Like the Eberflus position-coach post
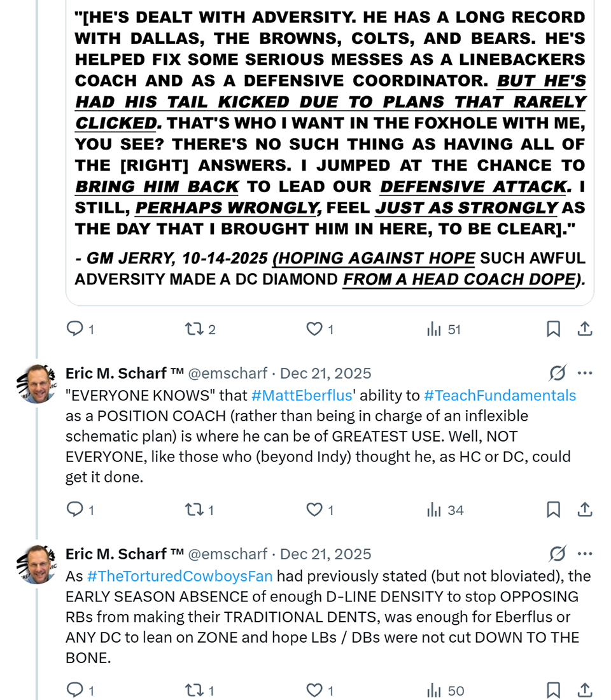This screenshot has height=700, width=611. 314,510
